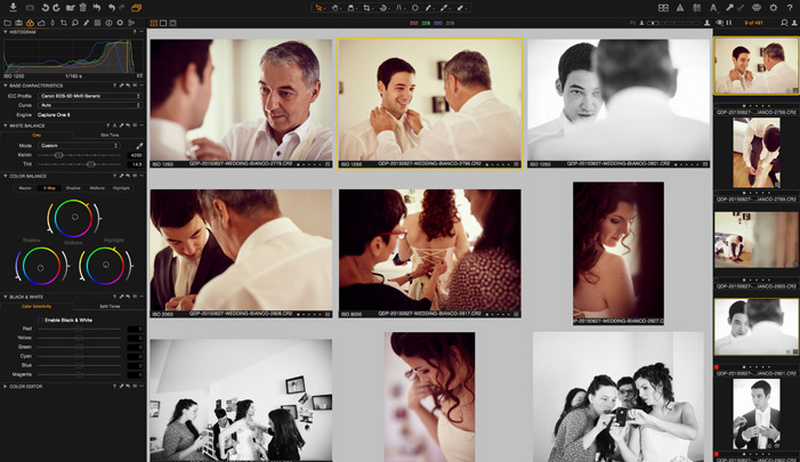Open the Color tool tab (three circles)
Viewport: 800px width, 462px height.
(30, 23)
